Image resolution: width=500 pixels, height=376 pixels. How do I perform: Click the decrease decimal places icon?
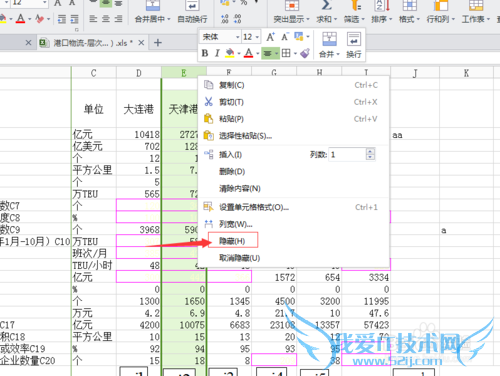point(237,19)
